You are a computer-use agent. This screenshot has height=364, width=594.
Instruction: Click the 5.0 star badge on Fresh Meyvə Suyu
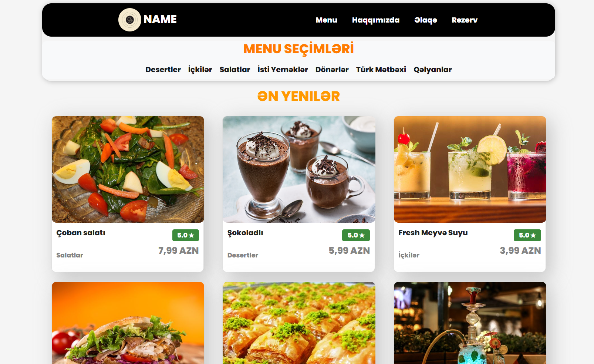pyautogui.click(x=527, y=235)
